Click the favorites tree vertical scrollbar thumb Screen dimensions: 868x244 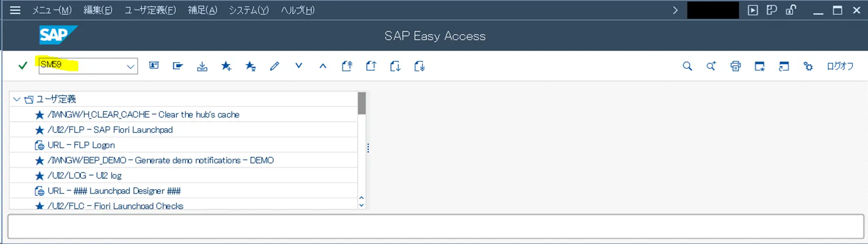pyautogui.click(x=362, y=103)
